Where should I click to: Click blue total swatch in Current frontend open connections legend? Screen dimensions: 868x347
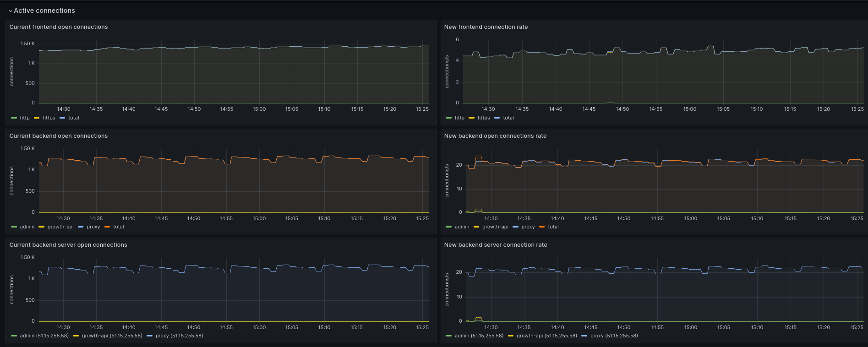[x=62, y=118]
